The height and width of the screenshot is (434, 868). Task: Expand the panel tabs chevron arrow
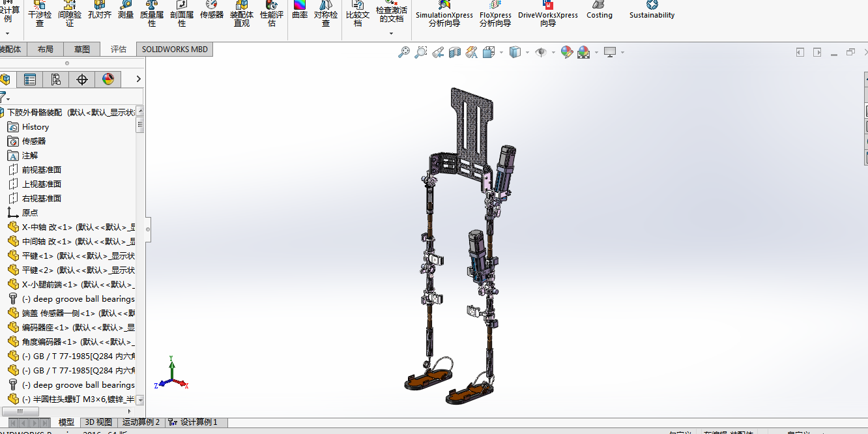point(138,80)
